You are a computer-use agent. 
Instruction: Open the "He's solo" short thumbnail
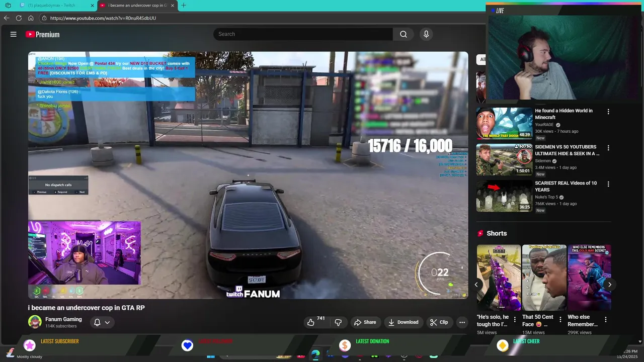click(x=499, y=278)
